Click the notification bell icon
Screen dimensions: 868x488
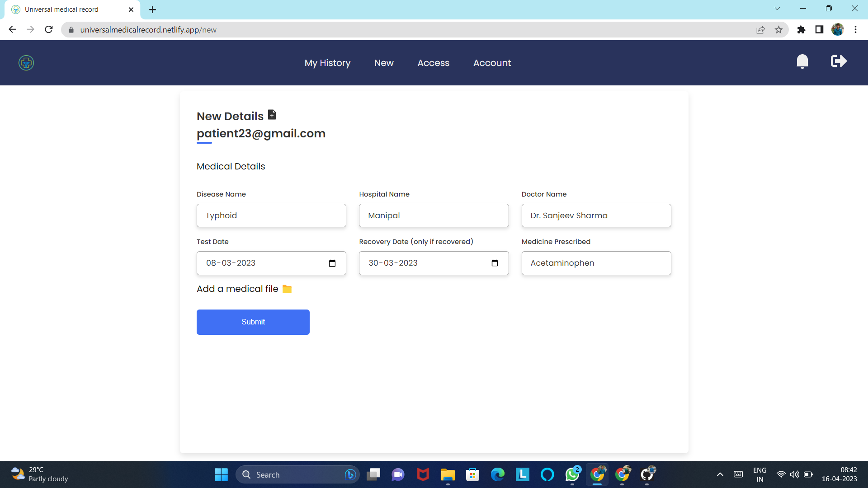[802, 61]
